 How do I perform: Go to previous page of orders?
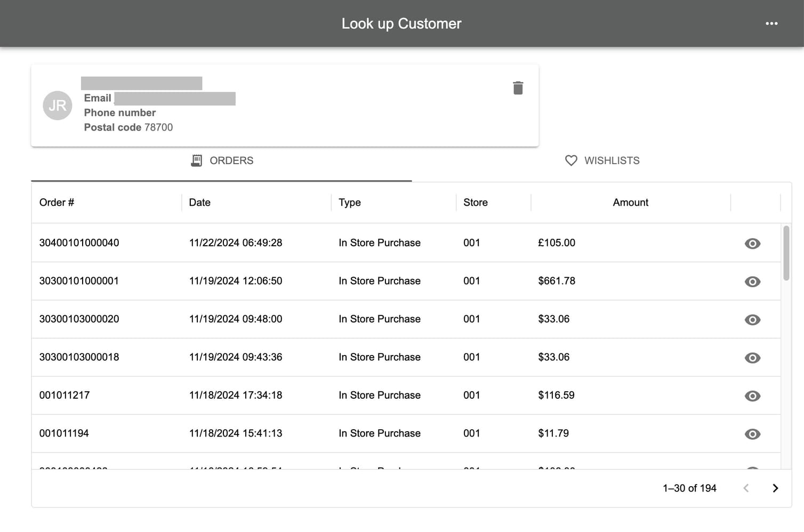pyautogui.click(x=746, y=488)
